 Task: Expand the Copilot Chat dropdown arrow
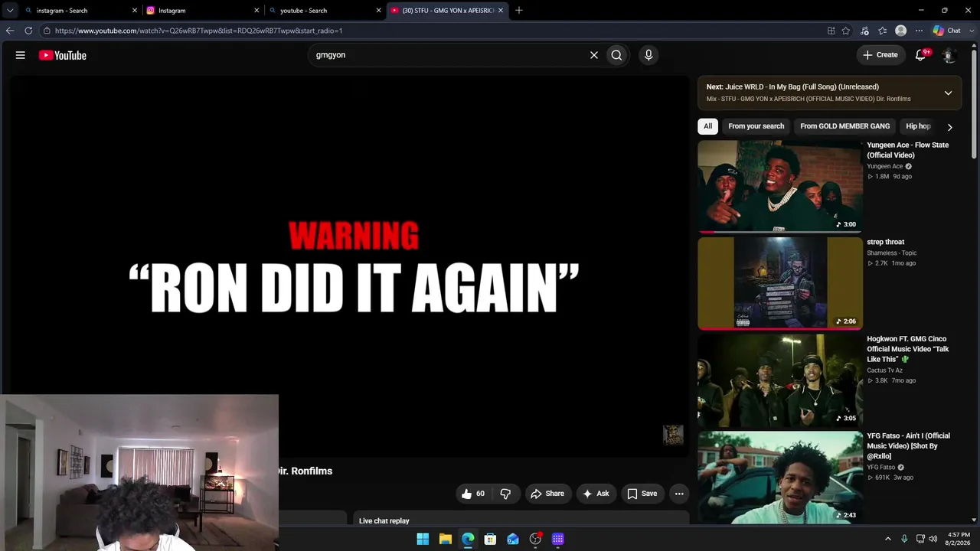tap(972, 31)
